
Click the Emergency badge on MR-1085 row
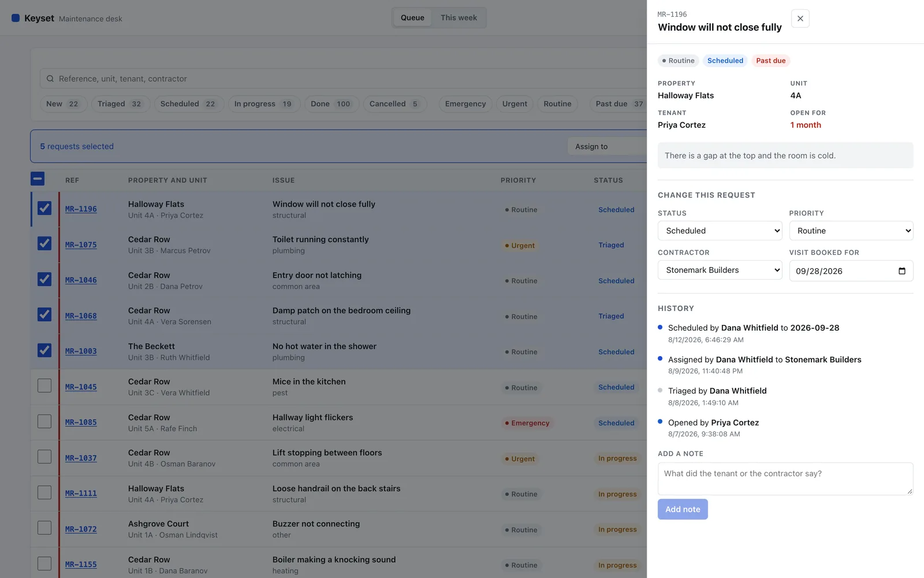527,423
